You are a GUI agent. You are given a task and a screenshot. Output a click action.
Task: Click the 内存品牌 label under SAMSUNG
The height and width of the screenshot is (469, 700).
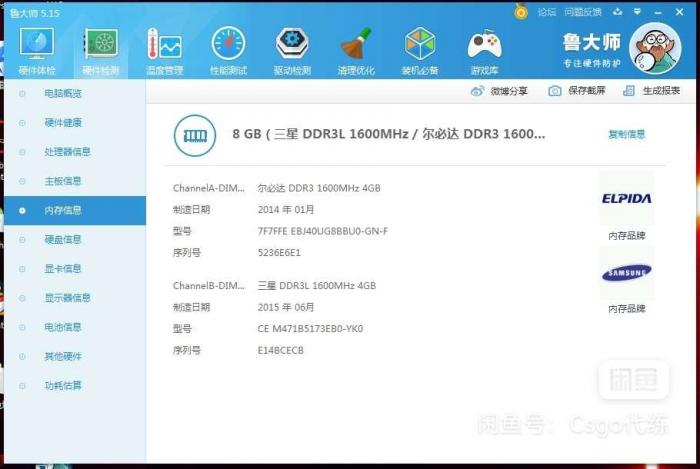click(626, 309)
